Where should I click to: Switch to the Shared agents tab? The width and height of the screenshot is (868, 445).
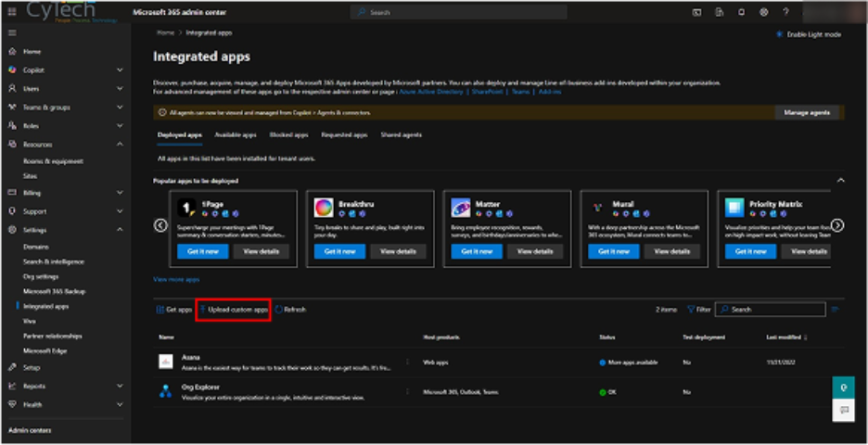pos(401,135)
